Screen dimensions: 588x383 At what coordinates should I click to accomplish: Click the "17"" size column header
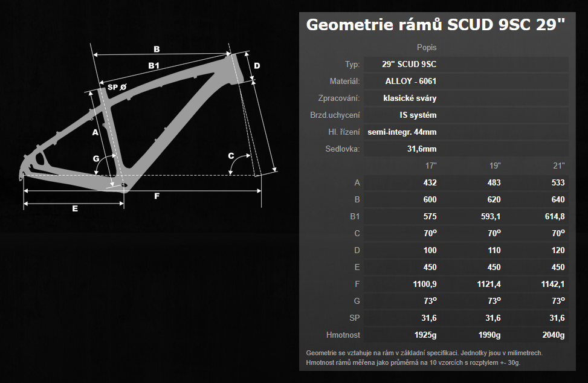tap(430, 166)
